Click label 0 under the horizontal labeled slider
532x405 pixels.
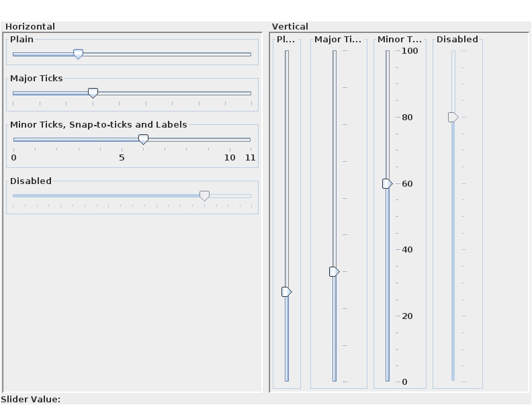pyautogui.click(x=13, y=158)
